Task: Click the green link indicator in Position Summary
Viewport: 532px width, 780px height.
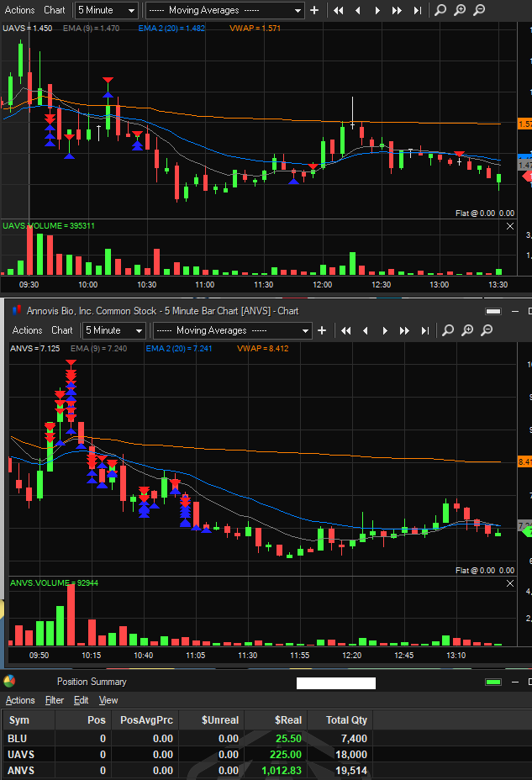Action: tap(493, 682)
